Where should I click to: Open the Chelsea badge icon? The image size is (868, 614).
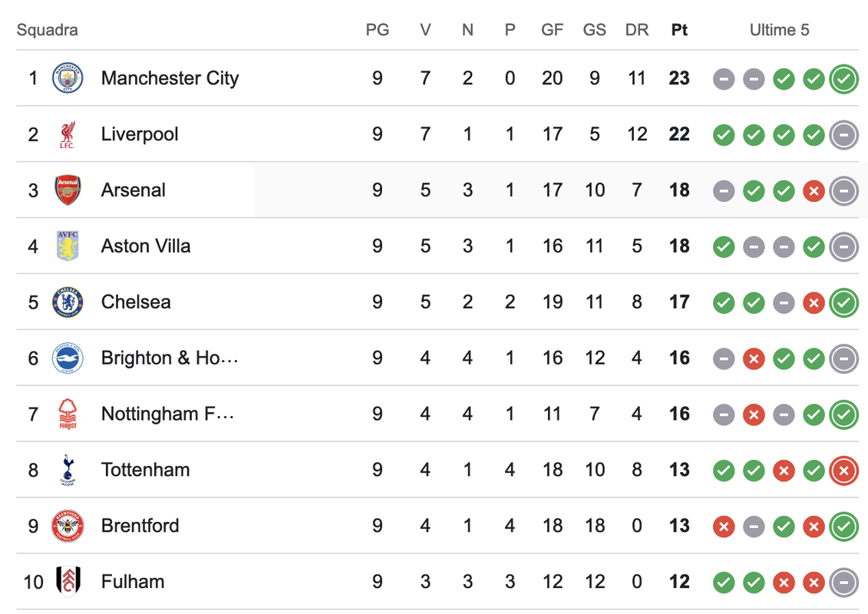(68, 302)
